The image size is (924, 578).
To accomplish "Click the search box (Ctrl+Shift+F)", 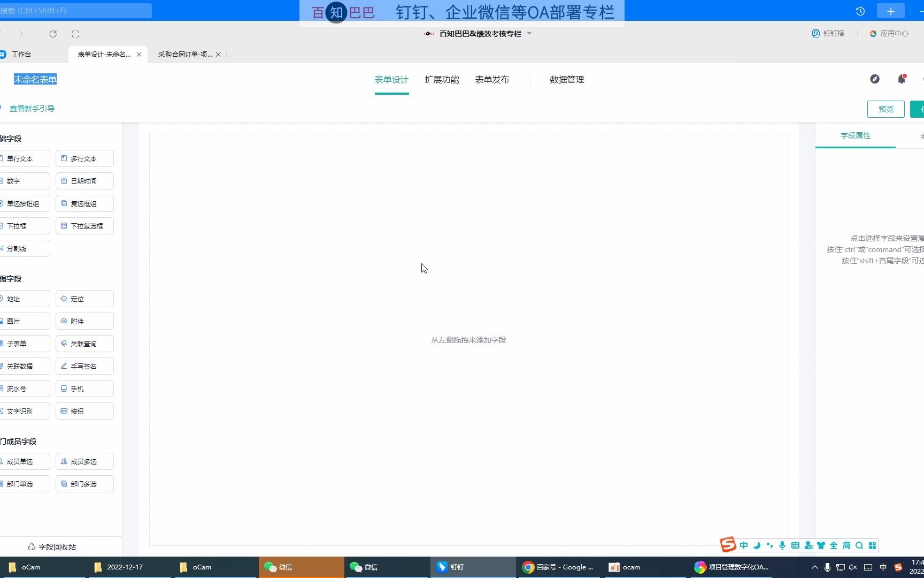I will pyautogui.click(x=75, y=11).
